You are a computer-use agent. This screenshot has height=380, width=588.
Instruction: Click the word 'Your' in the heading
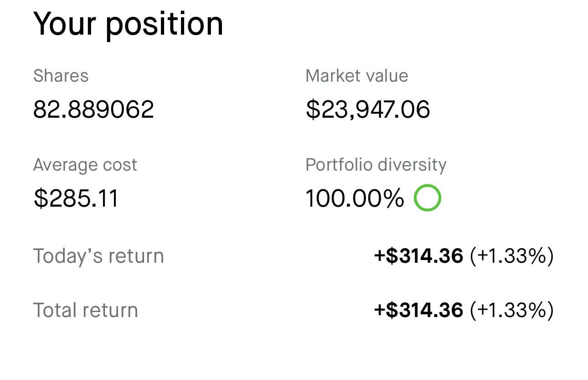(x=64, y=24)
